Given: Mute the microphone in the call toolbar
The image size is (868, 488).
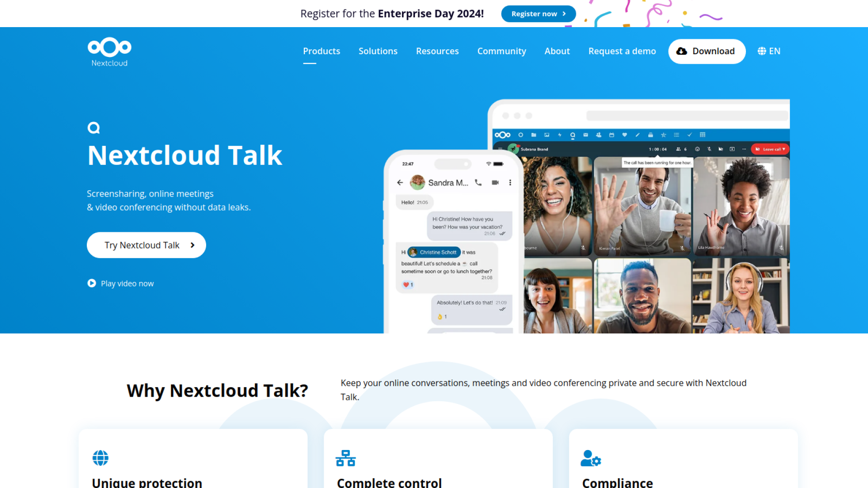Looking at the screenshot, I should tap(709, 149).
